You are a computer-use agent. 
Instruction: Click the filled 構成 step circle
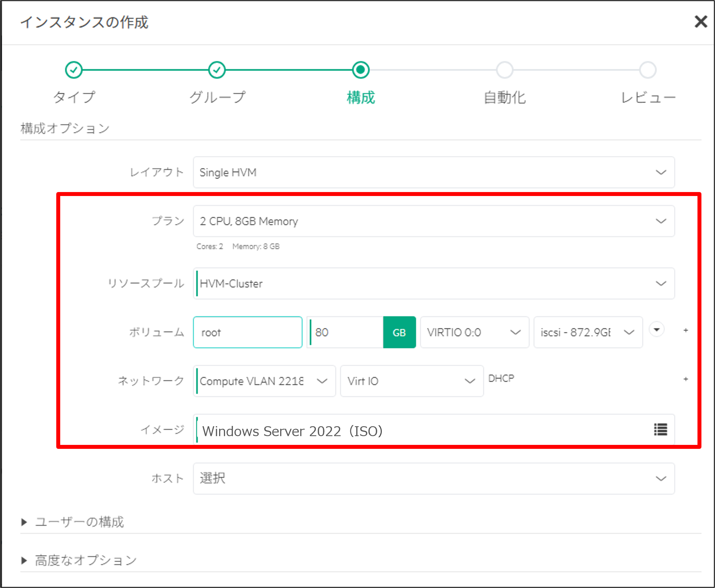pyautogui.click(x=360, y=70)
